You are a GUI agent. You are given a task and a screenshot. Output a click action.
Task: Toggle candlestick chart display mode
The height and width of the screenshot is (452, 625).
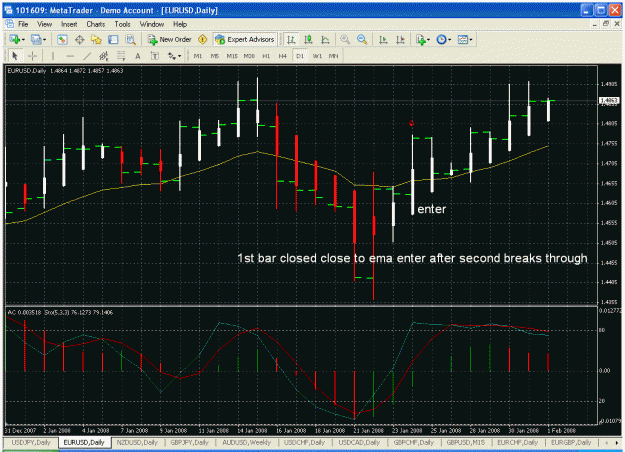[308, 39]
